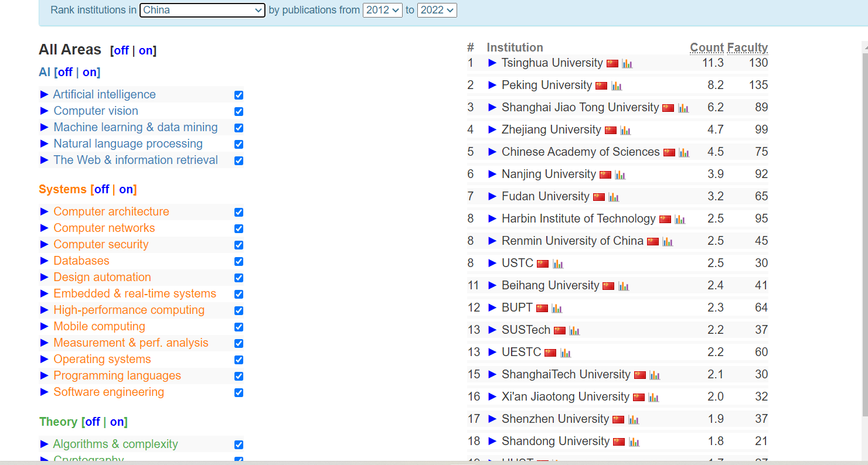
Task: Disable the Operating systems checkbox
Action: 239,360
